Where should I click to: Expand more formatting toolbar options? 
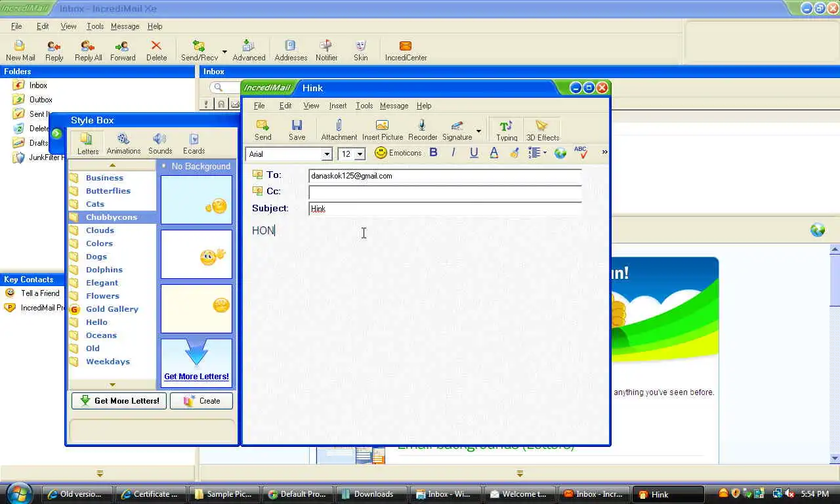(604, 152)
